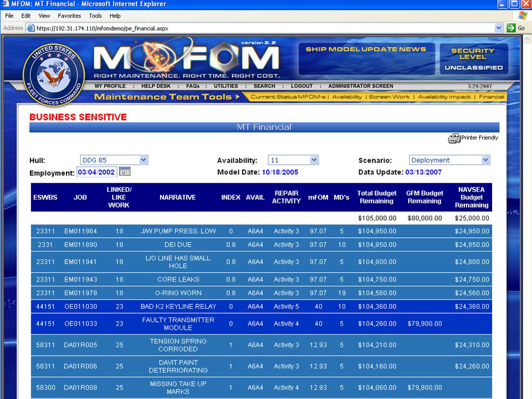This screenshot has height=399, width=532.
Task: Click the Printer Friendly text link
Action: point(479,138)
